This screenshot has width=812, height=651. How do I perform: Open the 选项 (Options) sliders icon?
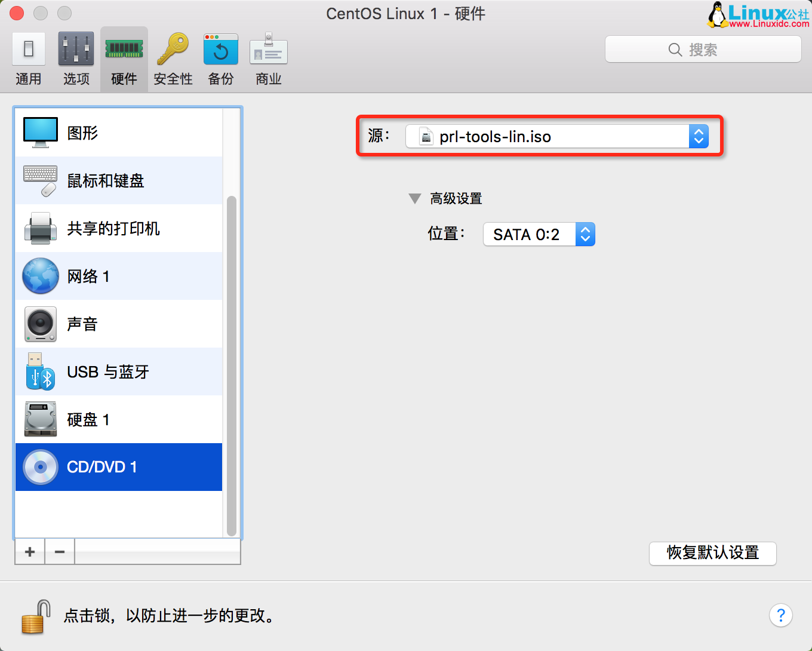[x=76, y=48]
